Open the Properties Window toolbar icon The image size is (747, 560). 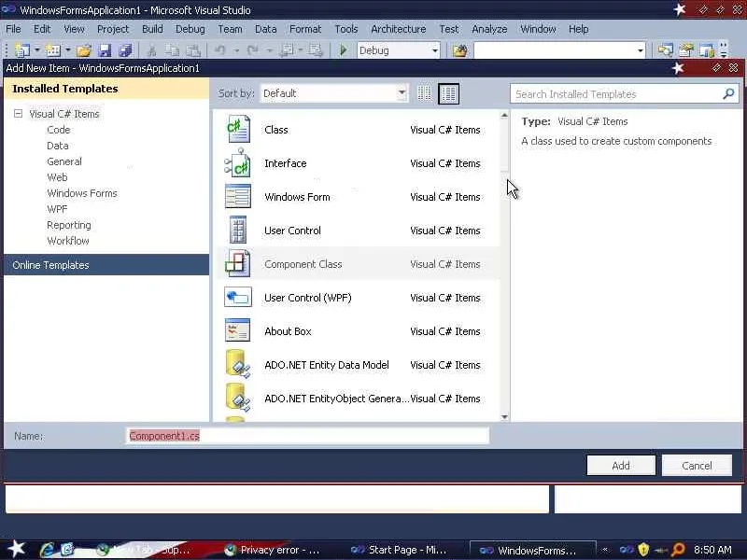pos(686,50)
